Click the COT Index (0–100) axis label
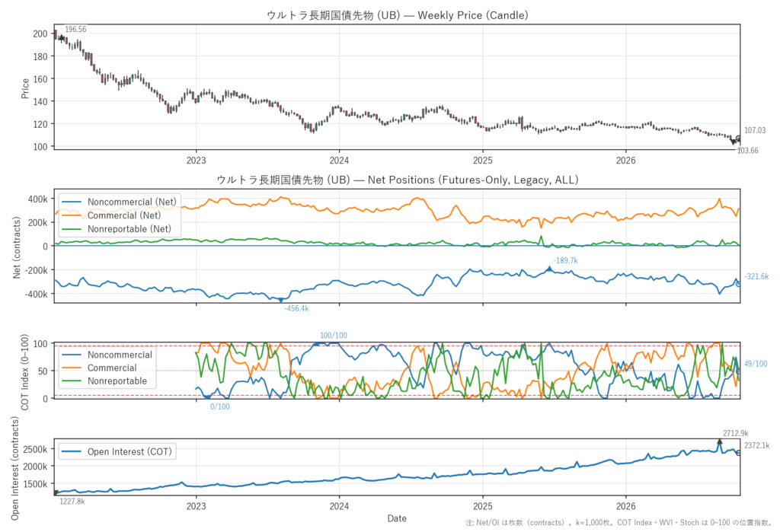 [25, 372]
